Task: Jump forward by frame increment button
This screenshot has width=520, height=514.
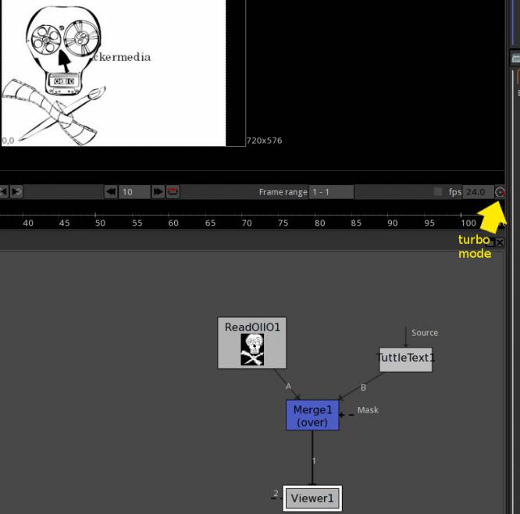Action: 158,192
